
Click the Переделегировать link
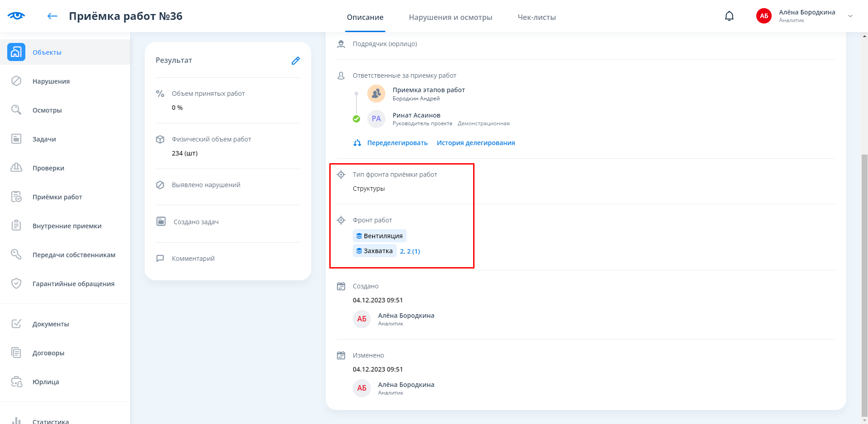click(x=397, y=143)
